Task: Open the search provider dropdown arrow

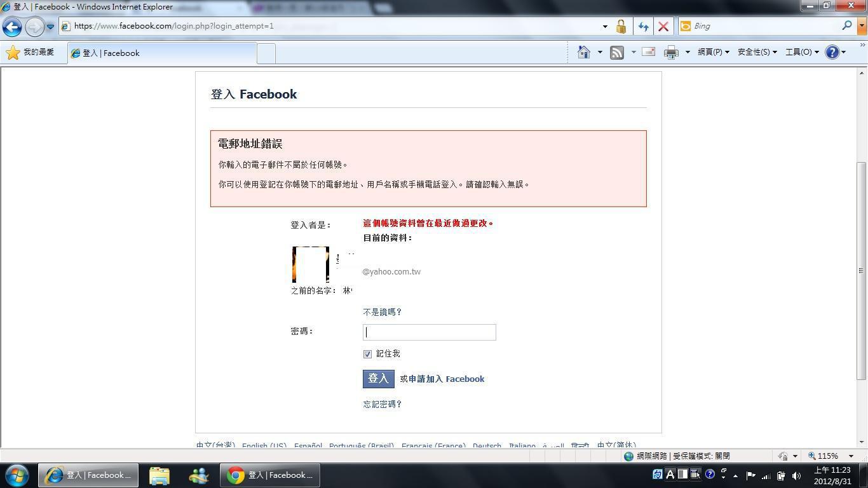Action: pos(862,26)
